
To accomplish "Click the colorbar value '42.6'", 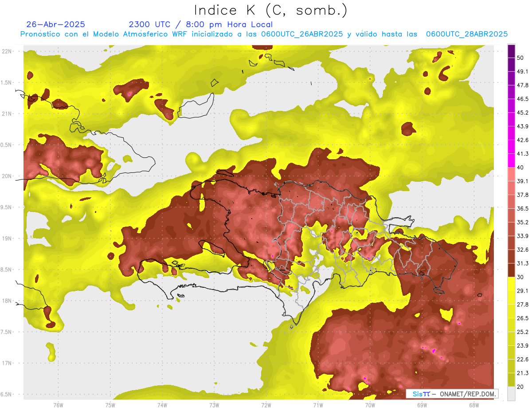I will [x=522, y=140].
